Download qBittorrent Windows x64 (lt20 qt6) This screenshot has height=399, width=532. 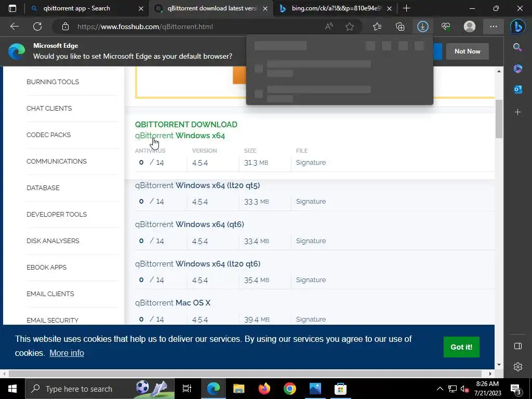pyautogui.click(x=197, y=263)
